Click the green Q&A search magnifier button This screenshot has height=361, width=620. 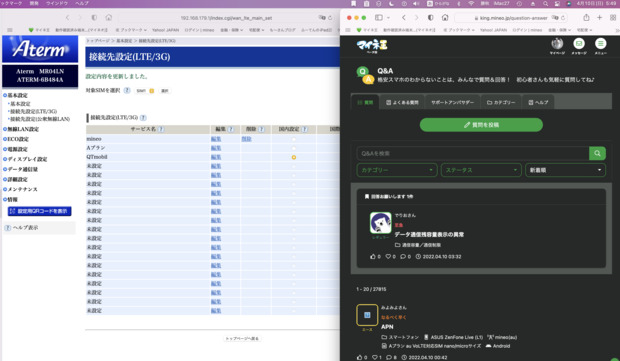click(597, 153)
